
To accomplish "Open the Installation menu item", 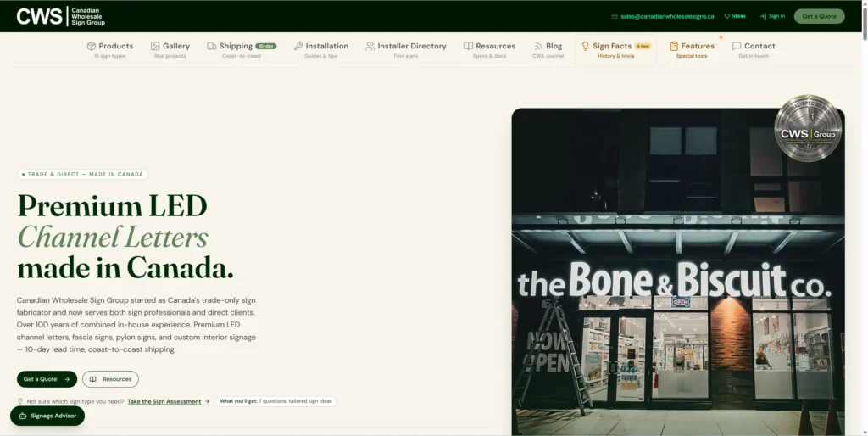I will click(x=321, y=50).
